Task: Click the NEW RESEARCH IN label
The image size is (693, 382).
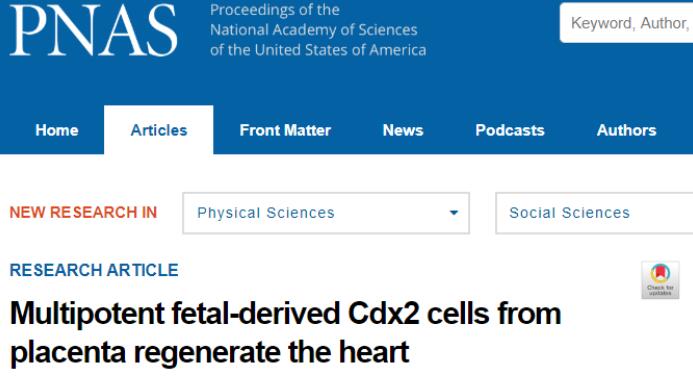Action: click(84, 213)
